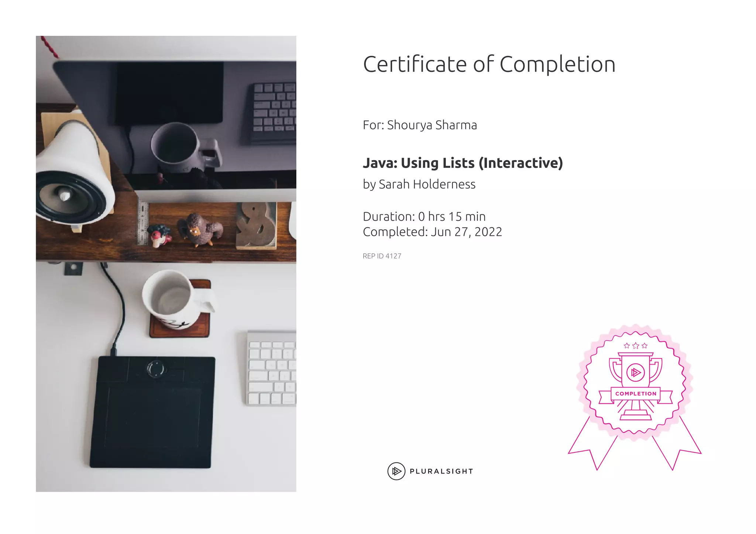The height and width of the screenshot is (534, 756).
Task: Click the three stars above the trophy
Action: click(635, 346)
